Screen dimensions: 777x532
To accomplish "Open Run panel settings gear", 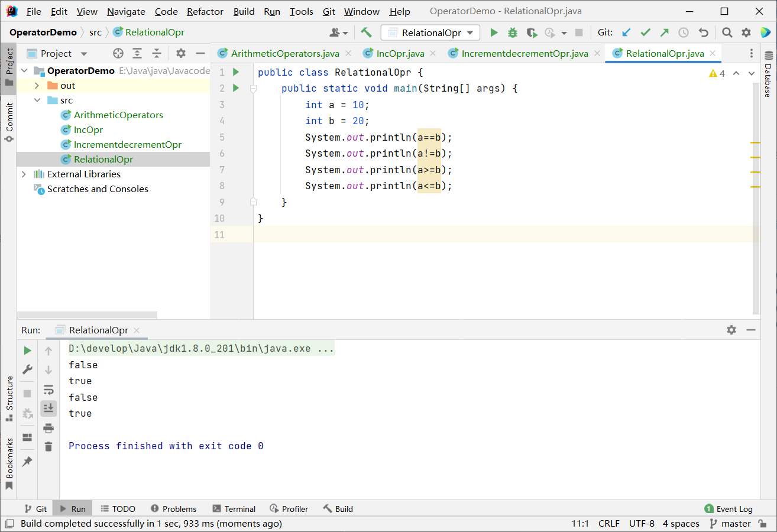I will click(731, 330).
